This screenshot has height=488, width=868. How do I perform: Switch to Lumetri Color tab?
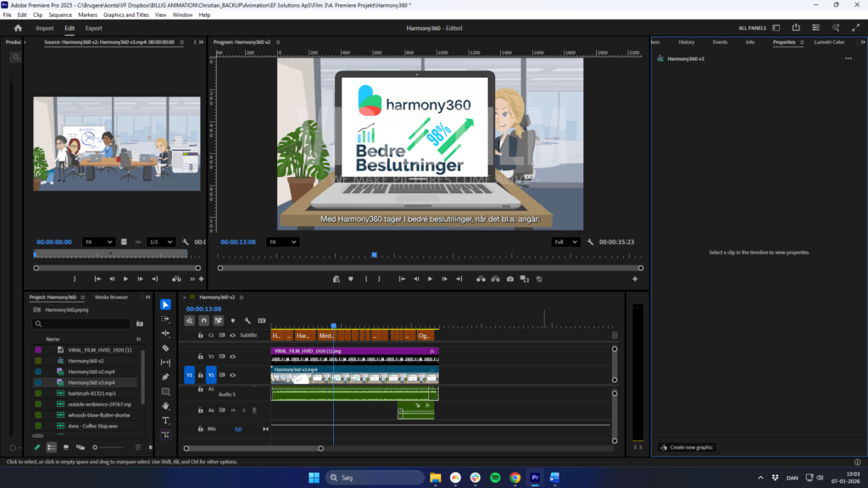[x=829, y=42]
